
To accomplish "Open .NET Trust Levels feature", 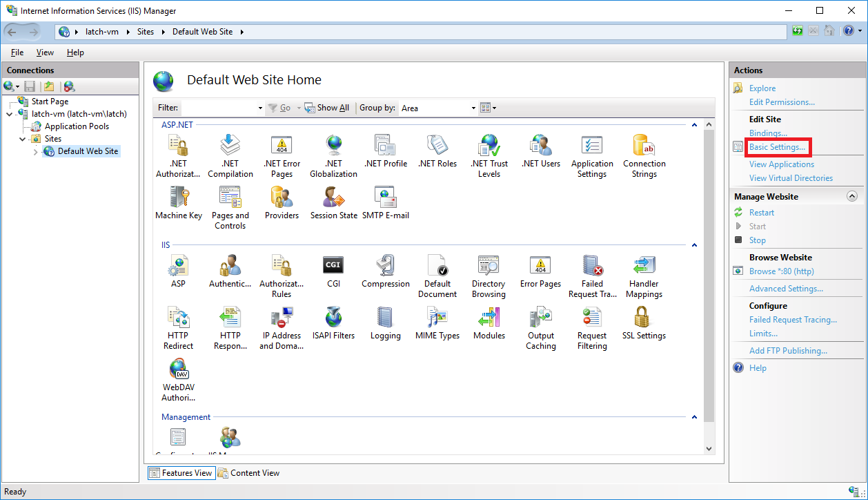I will coord(489,156).
